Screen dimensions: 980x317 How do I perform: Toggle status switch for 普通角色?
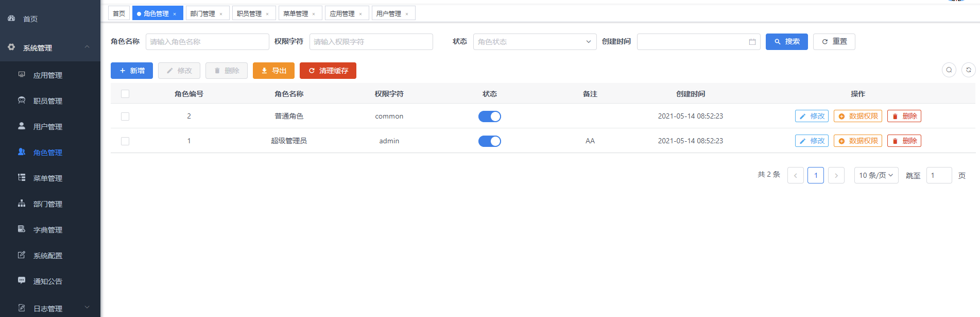489,116
